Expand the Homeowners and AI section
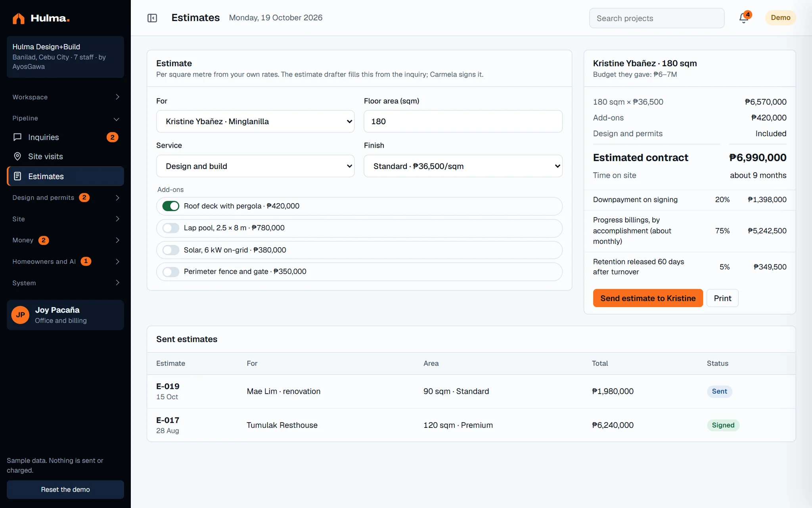This screenshot has height=508, width=812. 65,262
